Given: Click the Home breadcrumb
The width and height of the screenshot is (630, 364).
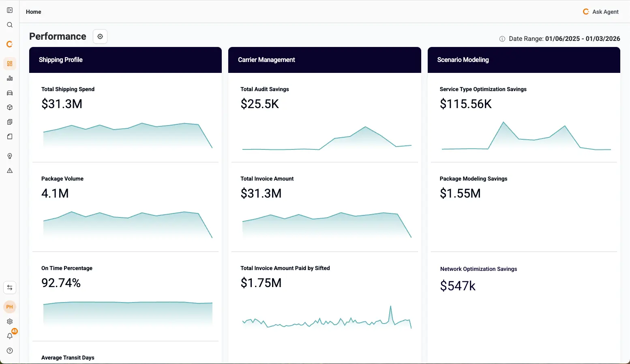Looking at the screenshot, I should (x=33, y=12).
